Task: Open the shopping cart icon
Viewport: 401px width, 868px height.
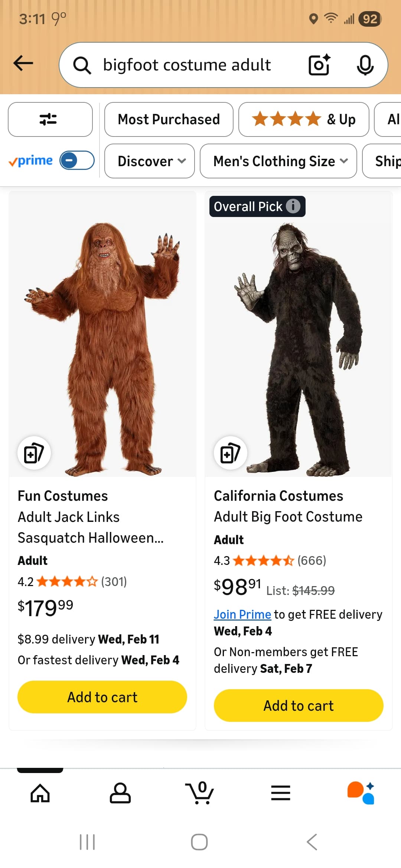Action: coord(200,792)
